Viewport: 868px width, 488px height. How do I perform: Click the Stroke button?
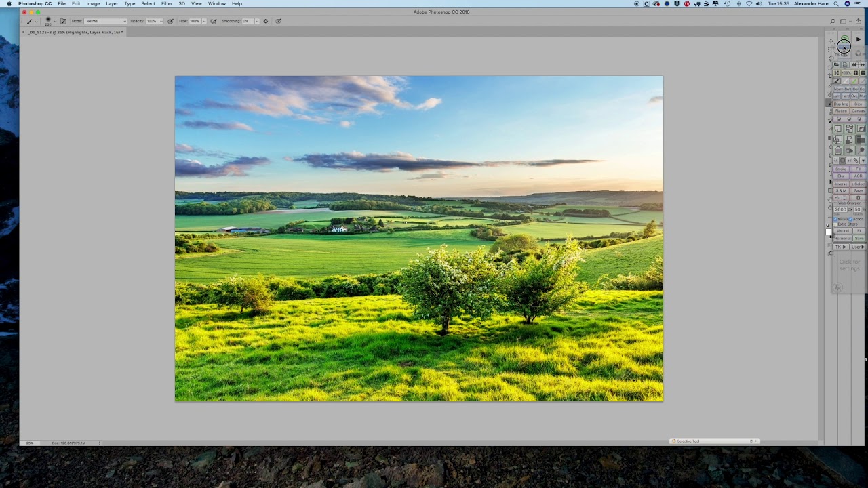point(841,169)
